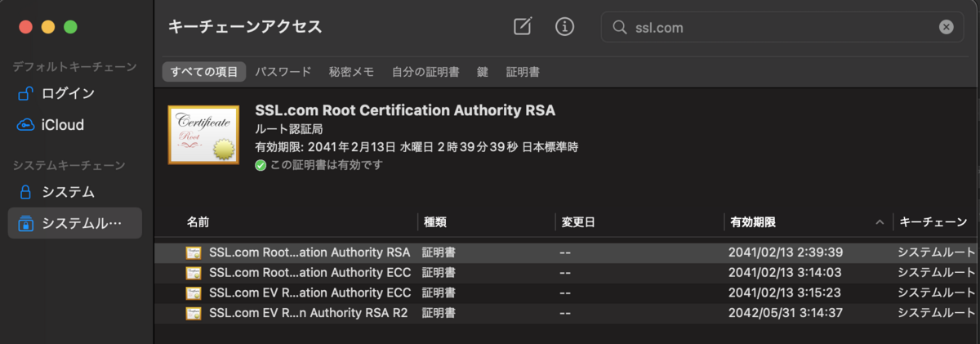Click the expiry date 2041/02/13 3:15:23
This screenshot has height=344, width=980.
[x=785, y=293]
